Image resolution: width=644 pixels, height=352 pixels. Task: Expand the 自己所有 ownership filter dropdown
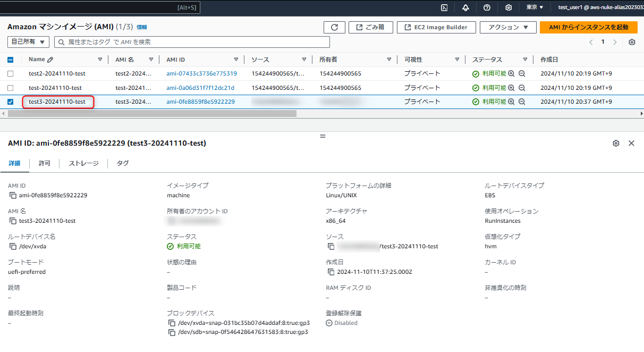click(28, 42)
